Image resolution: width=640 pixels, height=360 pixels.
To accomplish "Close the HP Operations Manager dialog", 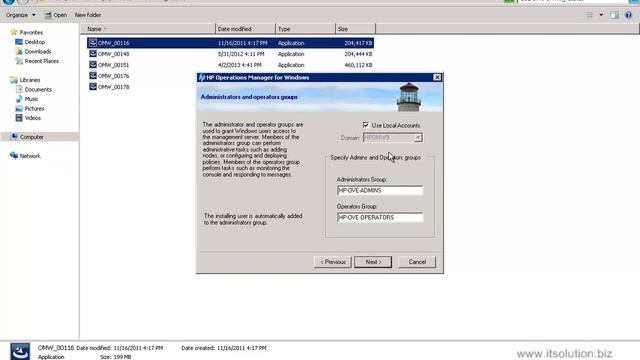I will coord(437,77).
